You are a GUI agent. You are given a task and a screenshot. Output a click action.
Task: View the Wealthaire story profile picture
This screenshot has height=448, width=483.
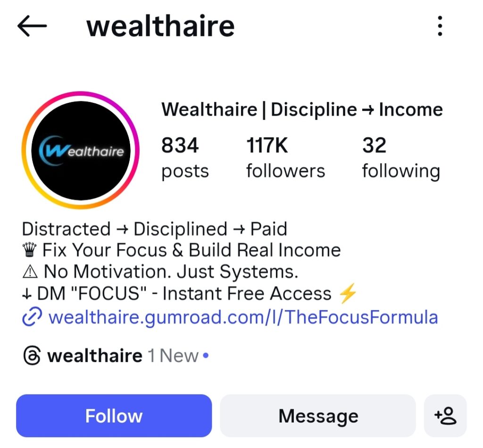coord(80,150)
